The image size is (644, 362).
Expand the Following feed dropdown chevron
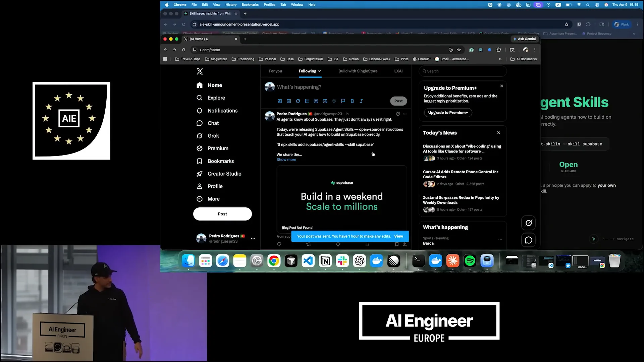tap(319, 71)
